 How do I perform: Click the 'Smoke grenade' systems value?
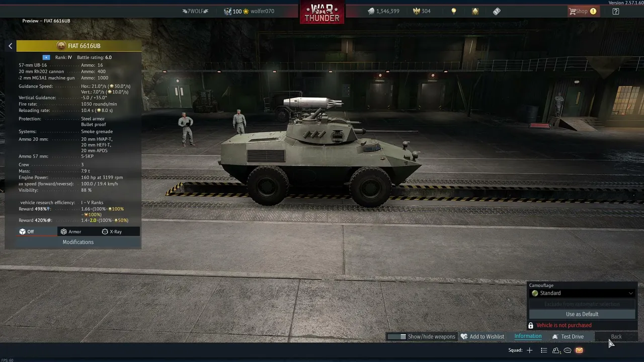[97, 132]
